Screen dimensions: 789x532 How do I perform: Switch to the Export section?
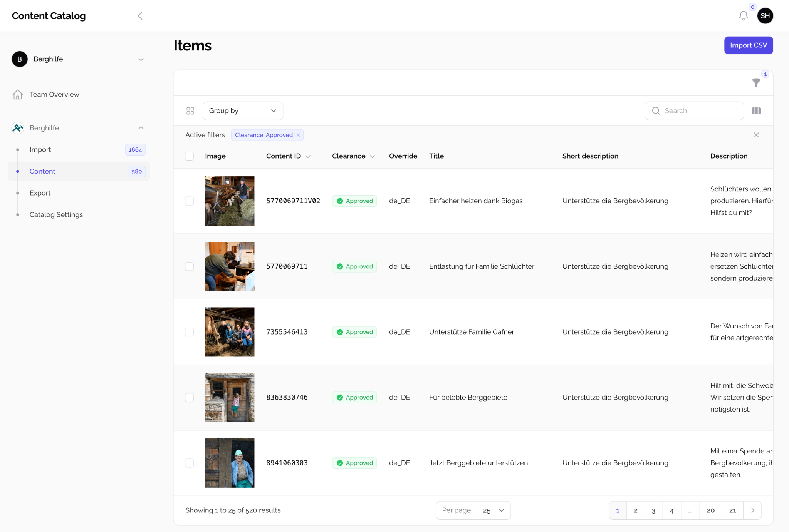coord(40,193)
